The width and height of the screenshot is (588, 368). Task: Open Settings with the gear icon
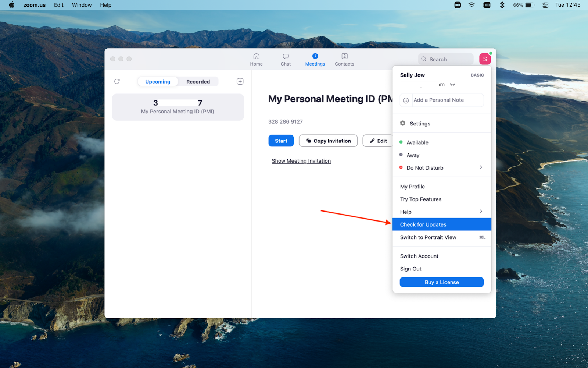pos(403,123)
